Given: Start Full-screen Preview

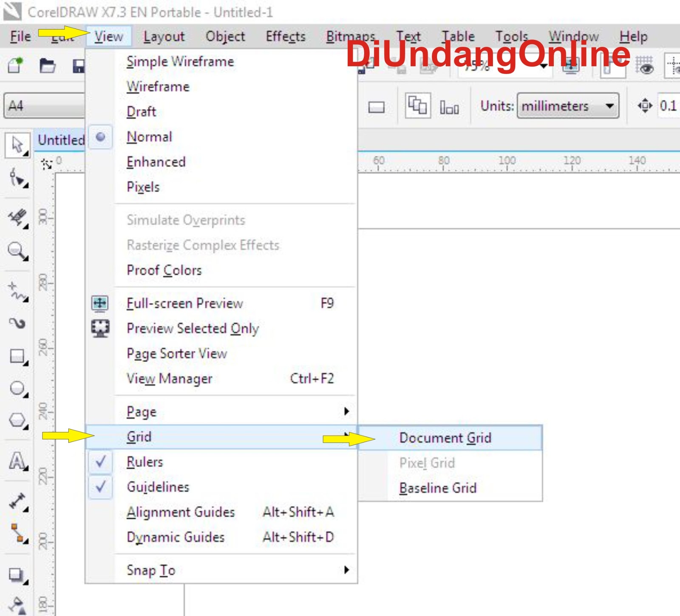Looking at the screenshot, I should (x=185, y=303).
